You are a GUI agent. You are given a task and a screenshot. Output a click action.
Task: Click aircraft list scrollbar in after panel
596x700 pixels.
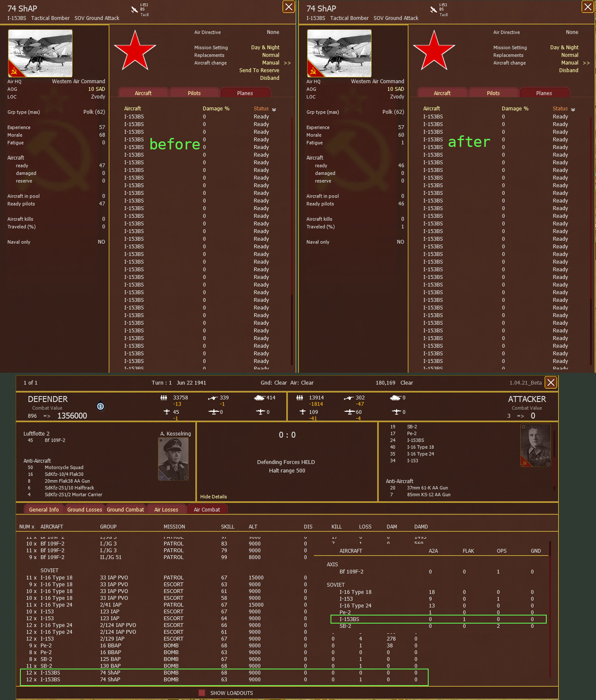click(x=591, y=241)
